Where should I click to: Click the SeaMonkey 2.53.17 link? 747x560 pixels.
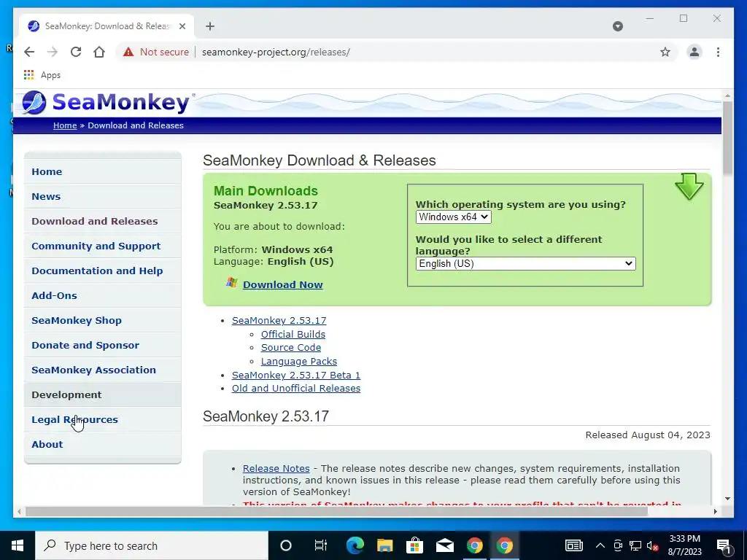click(279, 321)
